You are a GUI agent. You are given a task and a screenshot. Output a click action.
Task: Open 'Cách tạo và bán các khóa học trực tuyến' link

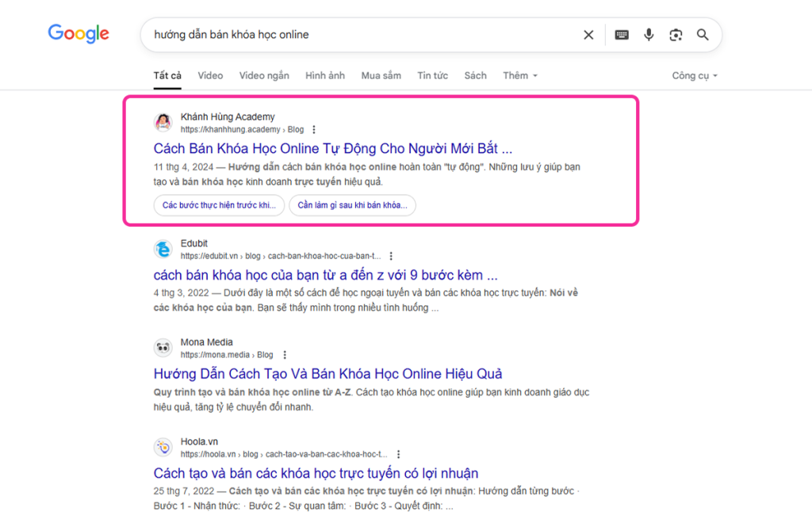coord(316,473)
